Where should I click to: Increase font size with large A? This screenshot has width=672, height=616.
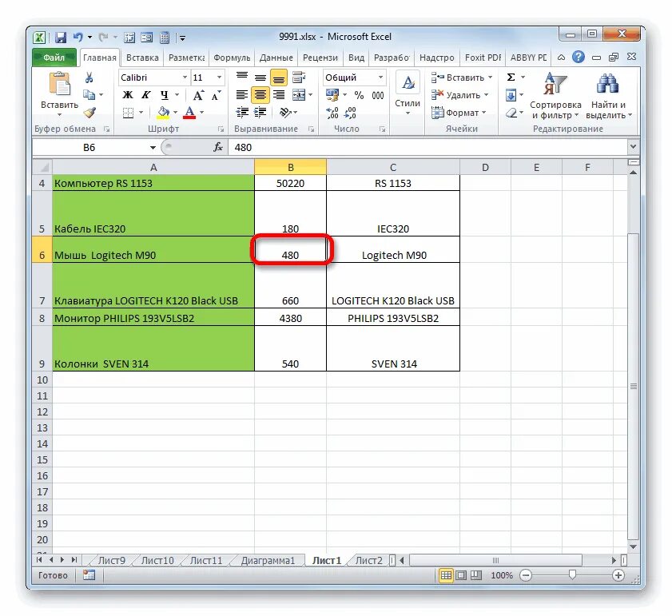point(198,95)
